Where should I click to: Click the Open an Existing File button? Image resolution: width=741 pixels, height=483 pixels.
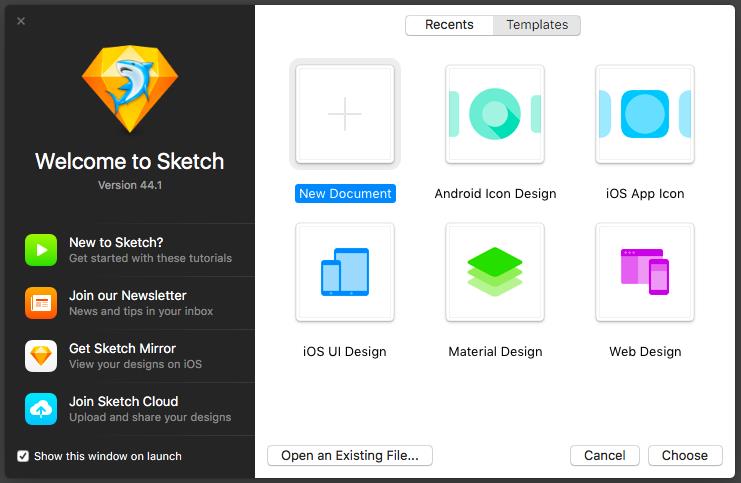(350, 455)
